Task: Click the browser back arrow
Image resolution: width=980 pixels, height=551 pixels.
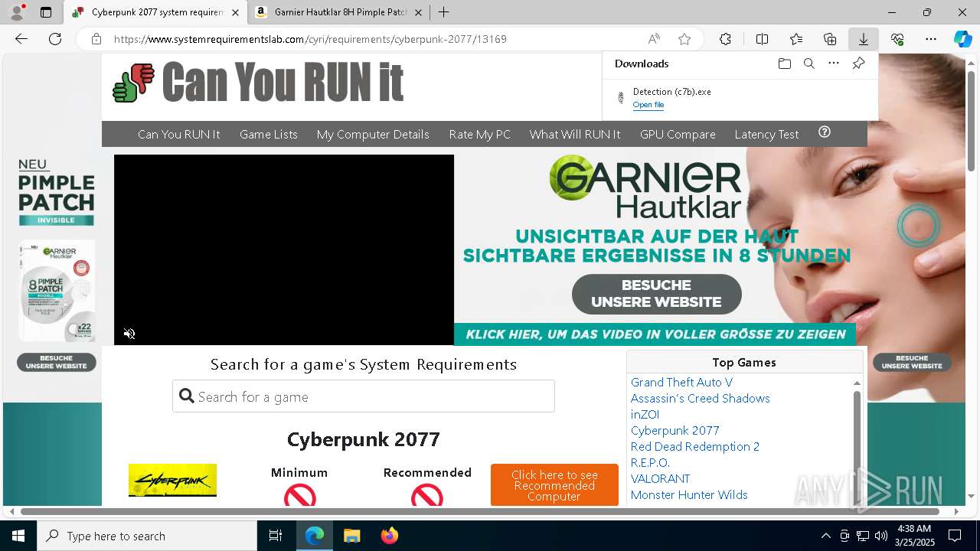Action: (x=21, y=39)
